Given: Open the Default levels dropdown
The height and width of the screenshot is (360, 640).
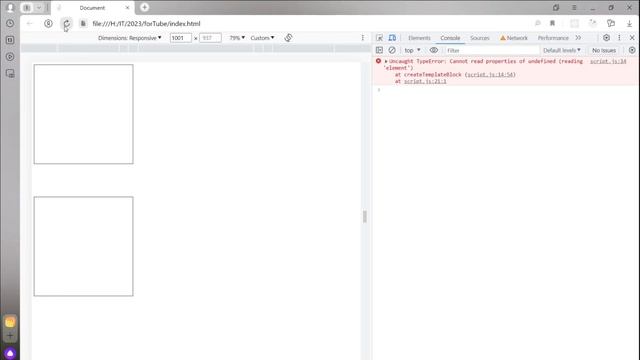Looking at the screenshot, I should (x=562, y=50).
